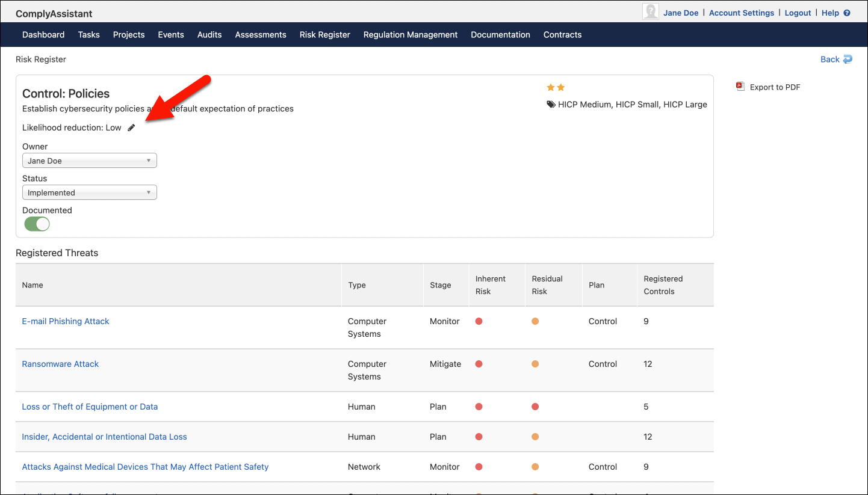This screenshot has width=868, height=495.
Task: Click Plan stage in the Insider Data Loss row
Action: (x=438, y=437)
